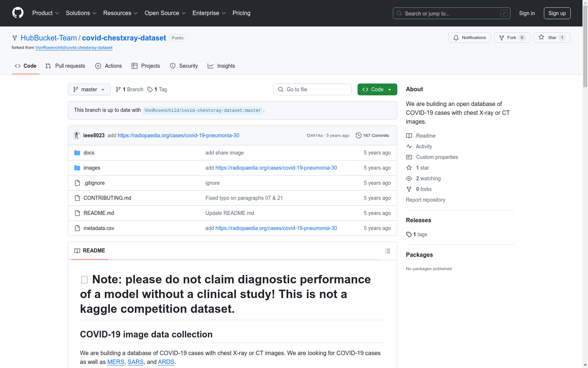Screen dimensions: 588x368
Task: Open the Pricing link
Action: coord(241,13)
